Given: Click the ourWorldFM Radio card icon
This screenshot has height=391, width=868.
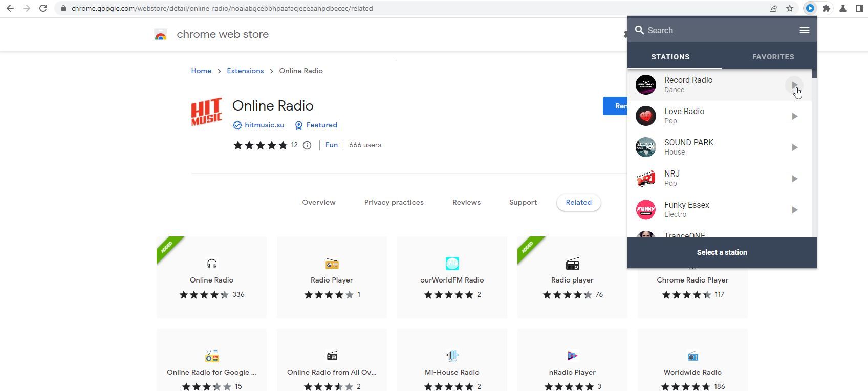Looking at the screenshot, I should pos(452,264).
